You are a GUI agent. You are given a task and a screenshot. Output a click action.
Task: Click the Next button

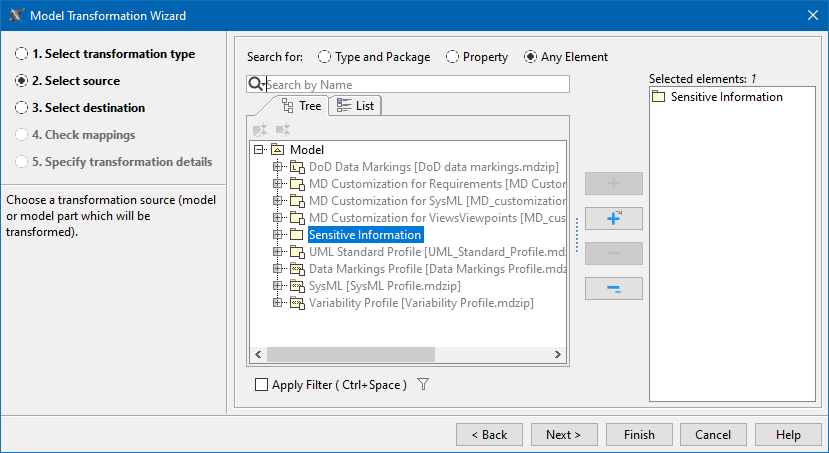pyautogui.click(x=563, y=435)
